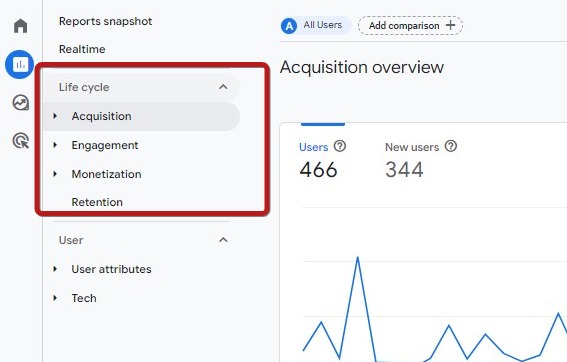
Task: Collapse the Life cycle section chevron
Action: click(223, 87)
